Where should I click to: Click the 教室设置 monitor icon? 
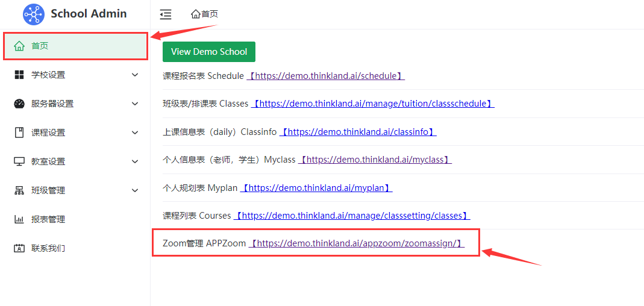click(19, 161)
